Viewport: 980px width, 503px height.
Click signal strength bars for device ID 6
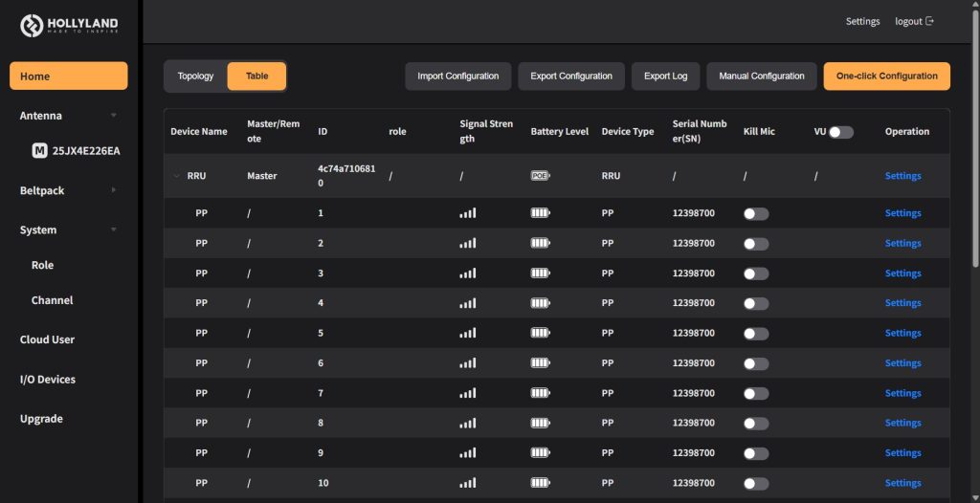pos(467,363)
